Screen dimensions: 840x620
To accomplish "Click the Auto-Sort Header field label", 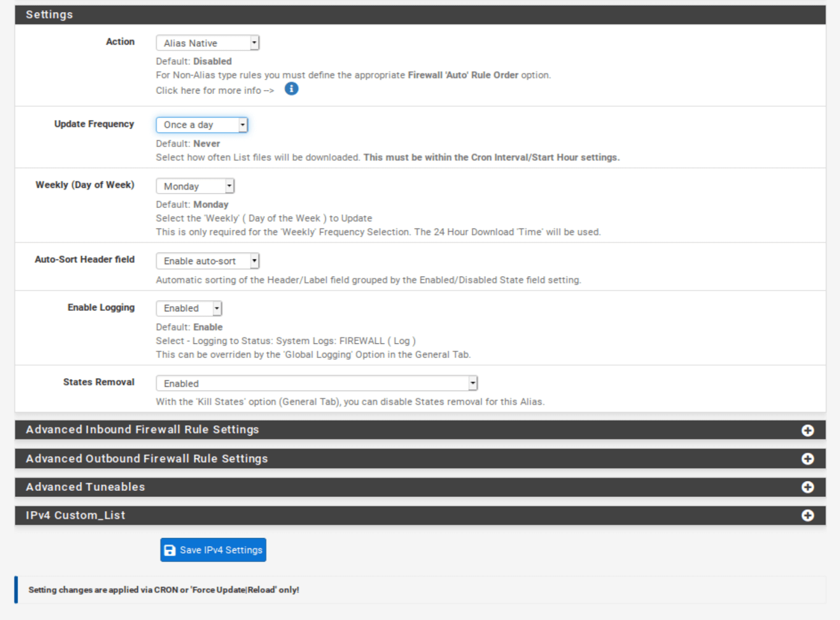I will [x=85, y=259].
